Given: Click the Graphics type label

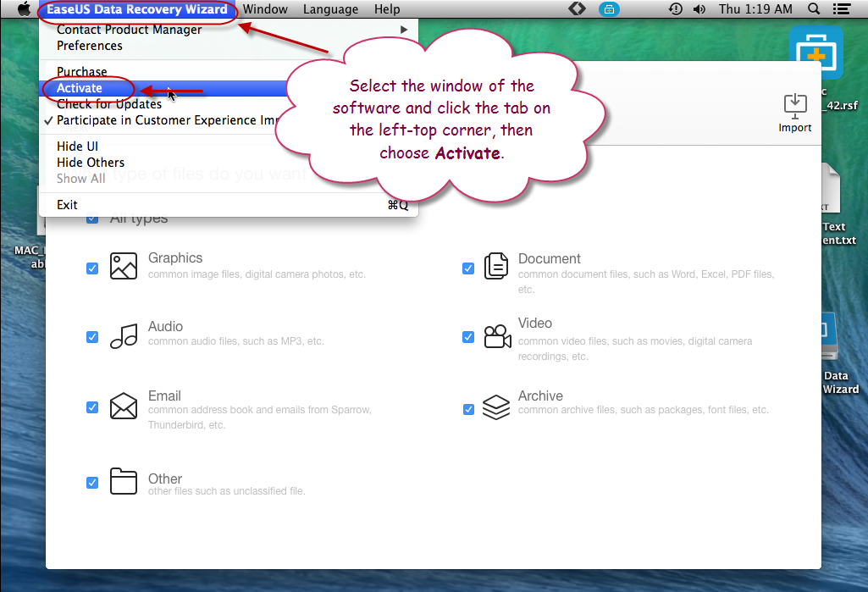Looking at the screenshot, I should [x=175, y=257].
